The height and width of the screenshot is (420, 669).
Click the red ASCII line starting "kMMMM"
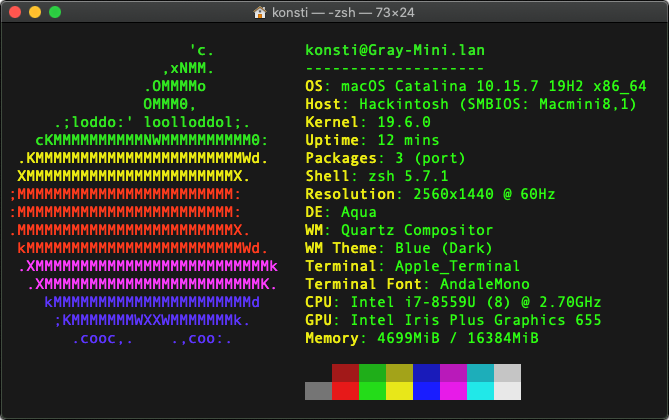click(x=143, y=248)
